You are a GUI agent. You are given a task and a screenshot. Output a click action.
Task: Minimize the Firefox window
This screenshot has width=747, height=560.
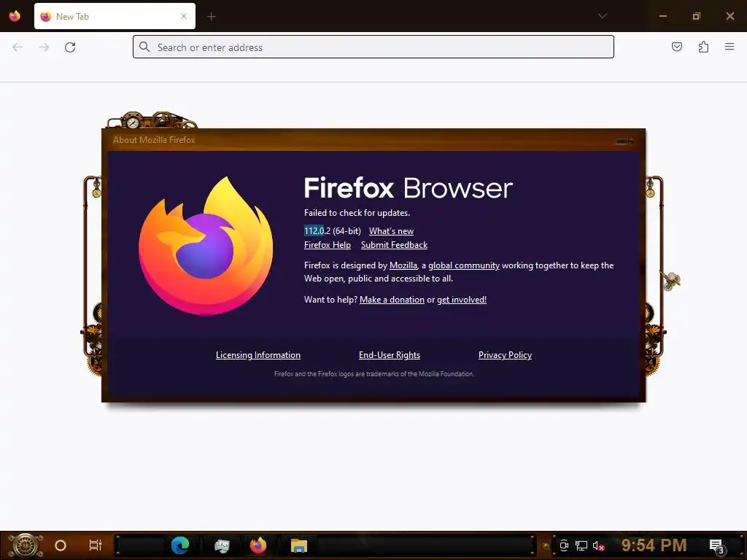click(662, 16)
